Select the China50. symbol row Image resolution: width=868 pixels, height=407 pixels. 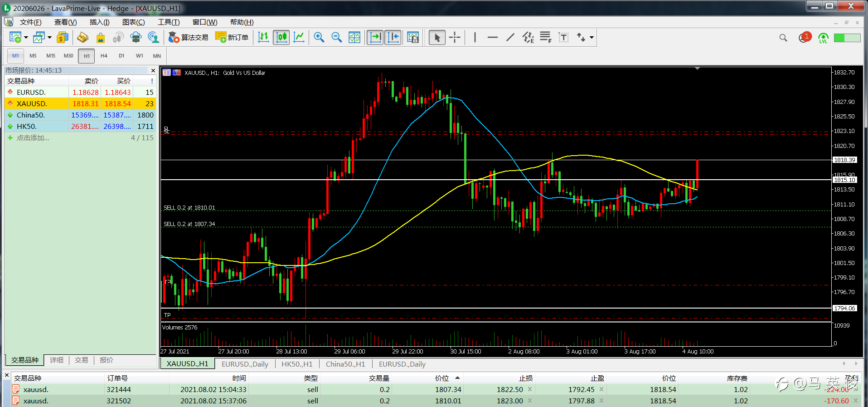pyautogui.click(x=80, y=115)
